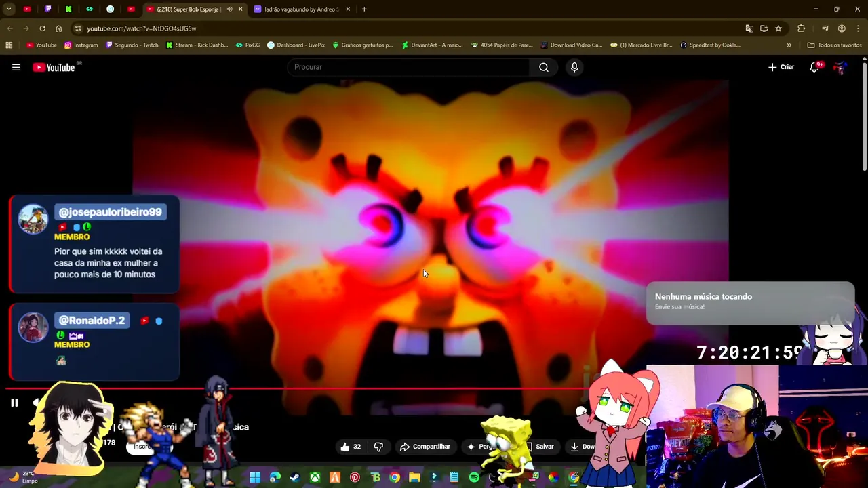Mute the Super Bob Esponja tab audio icon
Viewport: 868px width, 488px height.
pyautogui.click(x=229, y=9)
